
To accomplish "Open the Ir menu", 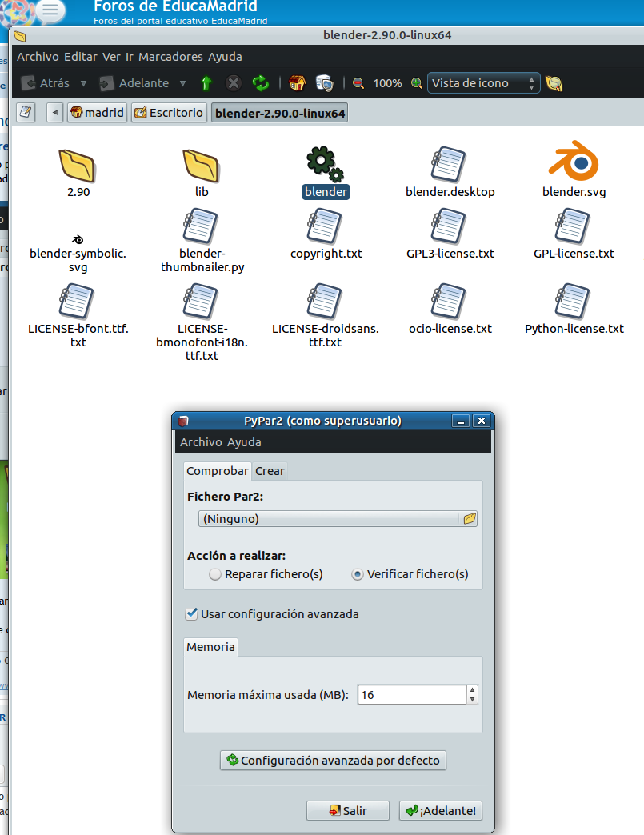I will pyautogui.click(x=130, y=57).
